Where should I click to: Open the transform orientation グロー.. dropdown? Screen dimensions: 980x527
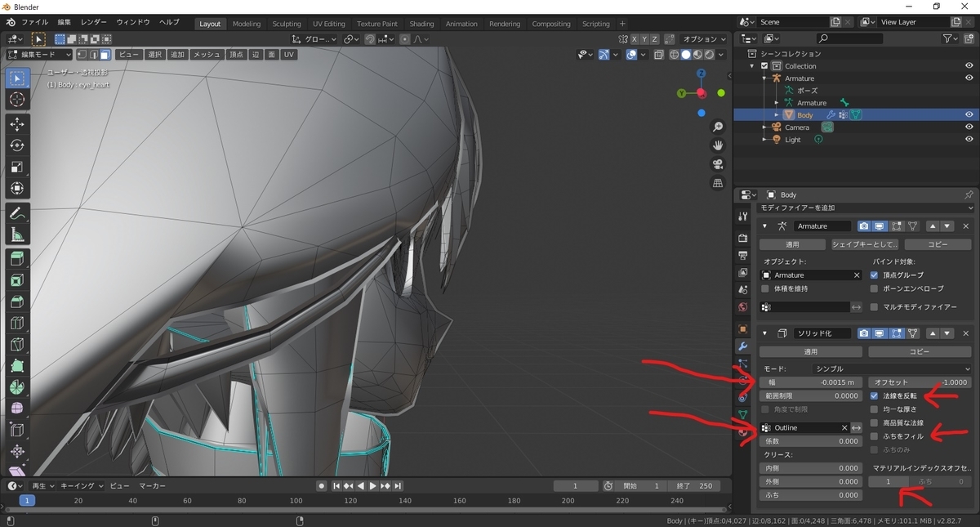click(314, 38)
